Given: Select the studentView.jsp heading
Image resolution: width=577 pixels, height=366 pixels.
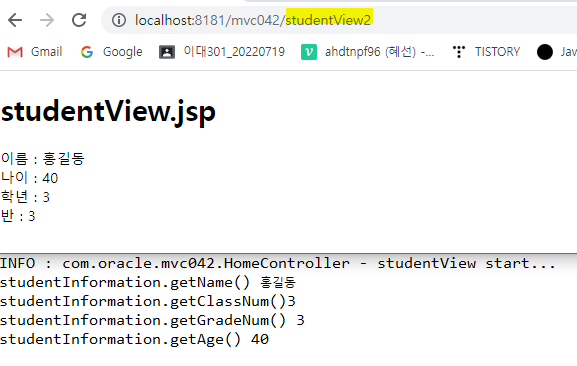Looking at the screenshot, I should (108, 112).
